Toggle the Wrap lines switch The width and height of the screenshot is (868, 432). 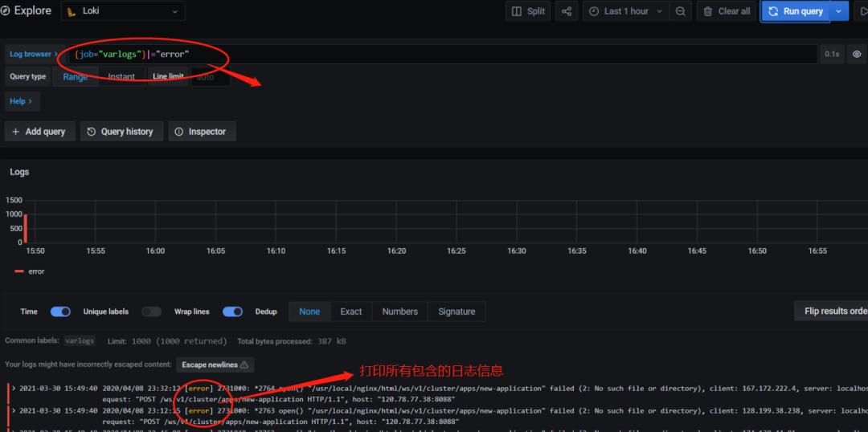point(232,312)
